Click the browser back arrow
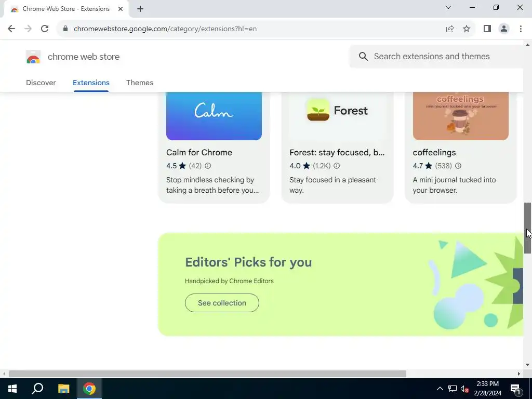532x399 pixels. tap(11, 29)
